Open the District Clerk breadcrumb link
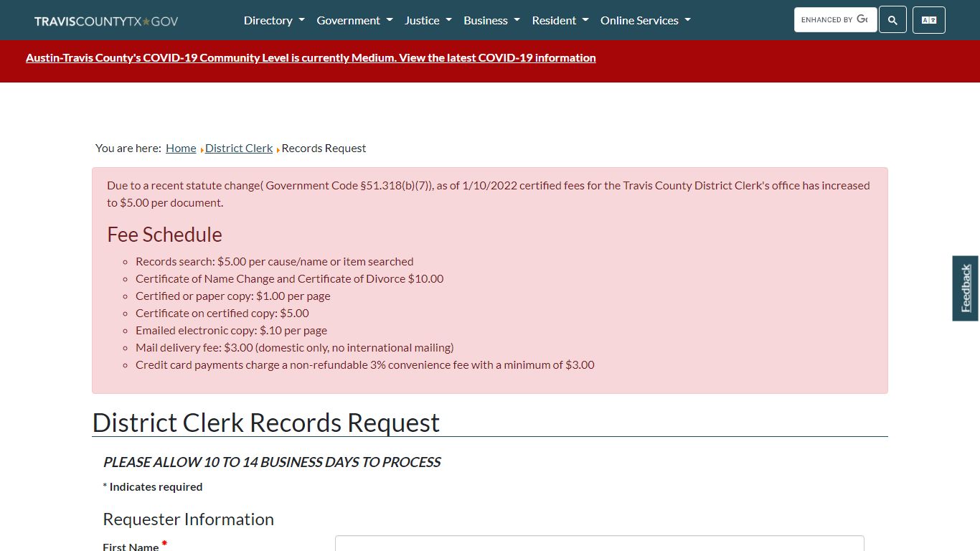 coord(239,148)
